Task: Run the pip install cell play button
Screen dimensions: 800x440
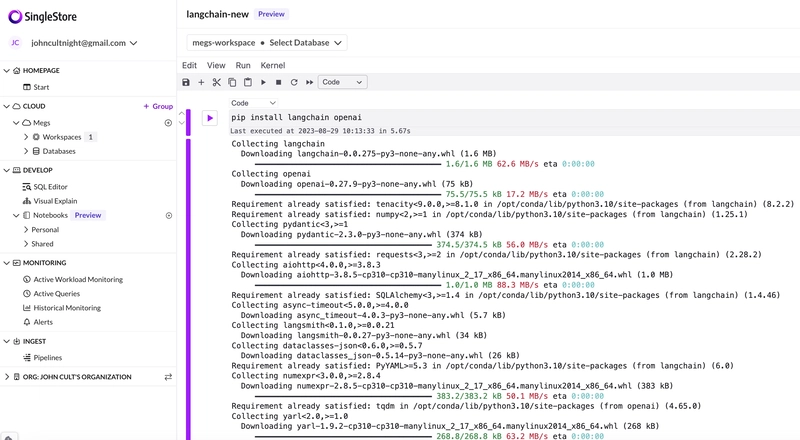Action: (x=210, y=118)
